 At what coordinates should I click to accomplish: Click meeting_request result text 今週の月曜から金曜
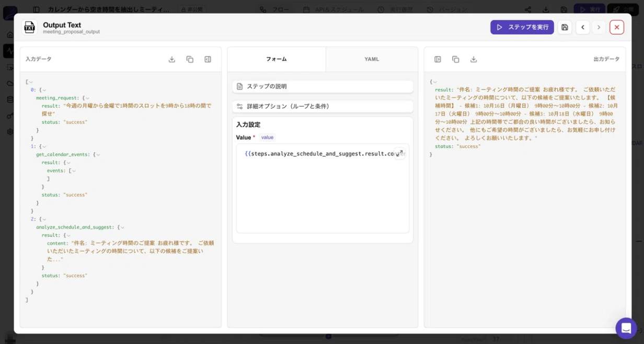126,110
